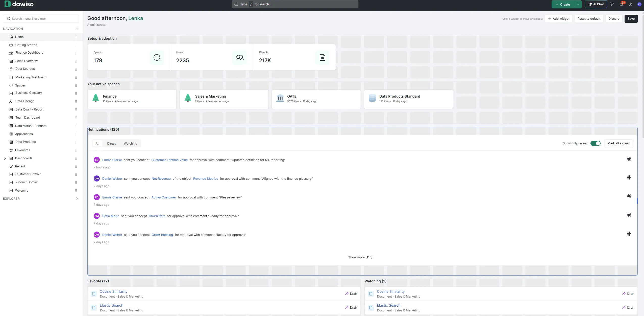Open the shopping cart icon
This screenshot has height=316, width=644.
(612, 4)
